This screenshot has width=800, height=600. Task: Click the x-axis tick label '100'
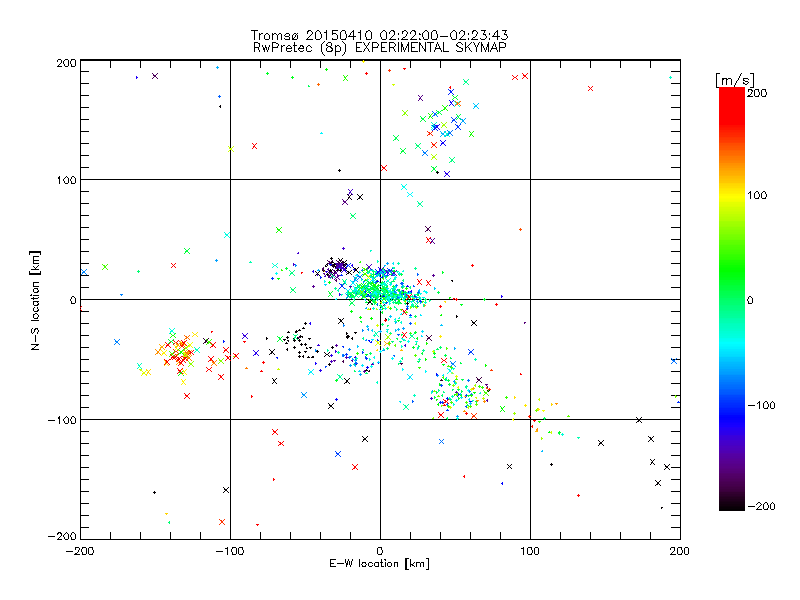(530, 551)
